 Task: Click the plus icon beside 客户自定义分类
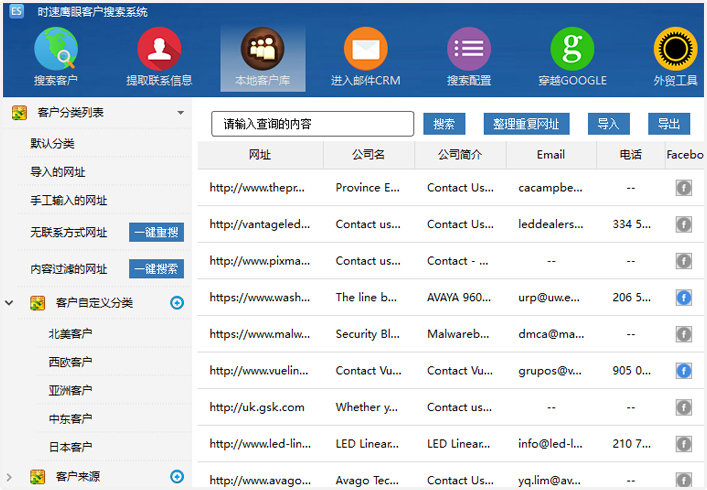(177, 303)
